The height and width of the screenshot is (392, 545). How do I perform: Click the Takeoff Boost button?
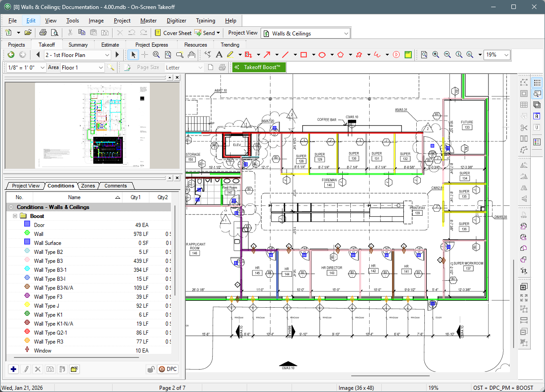[x=258, y=67]
